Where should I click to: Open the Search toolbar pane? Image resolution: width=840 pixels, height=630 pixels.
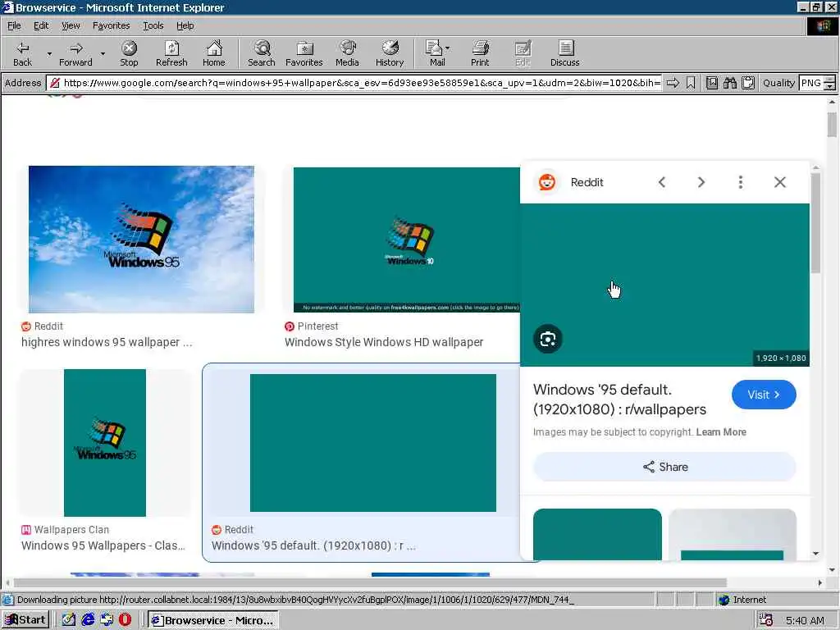262,53
